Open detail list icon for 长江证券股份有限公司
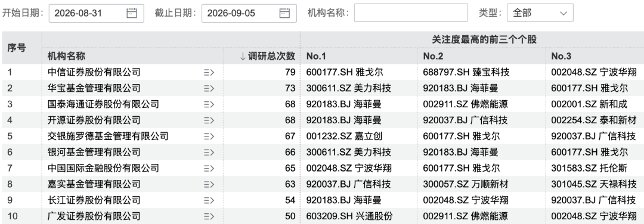This screenshot has width=644, height=224. pyautogui.click(x=209, y=201)
